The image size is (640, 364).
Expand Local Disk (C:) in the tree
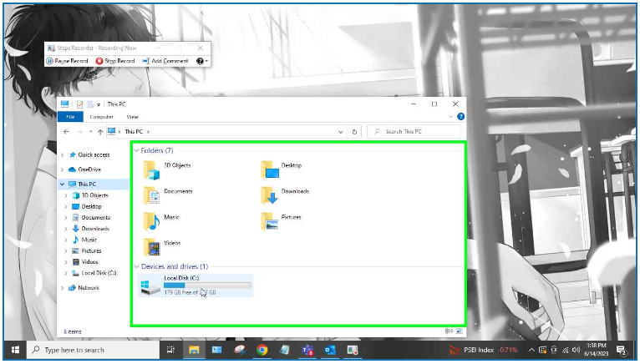(66, 273)
